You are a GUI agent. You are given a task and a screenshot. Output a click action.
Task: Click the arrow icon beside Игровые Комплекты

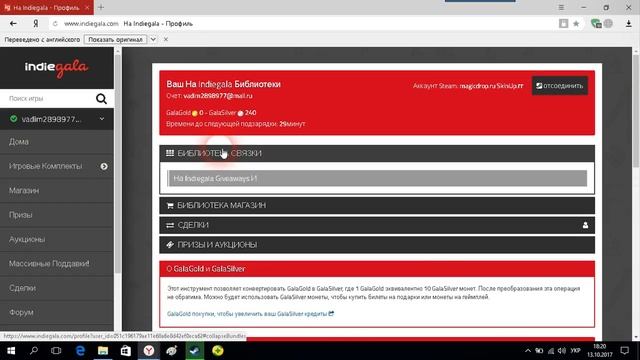click(x=104, y=166)
